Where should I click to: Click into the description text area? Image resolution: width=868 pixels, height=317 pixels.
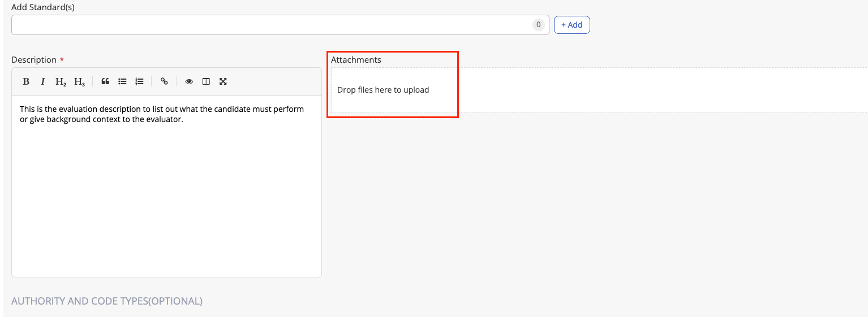[166, 186]
